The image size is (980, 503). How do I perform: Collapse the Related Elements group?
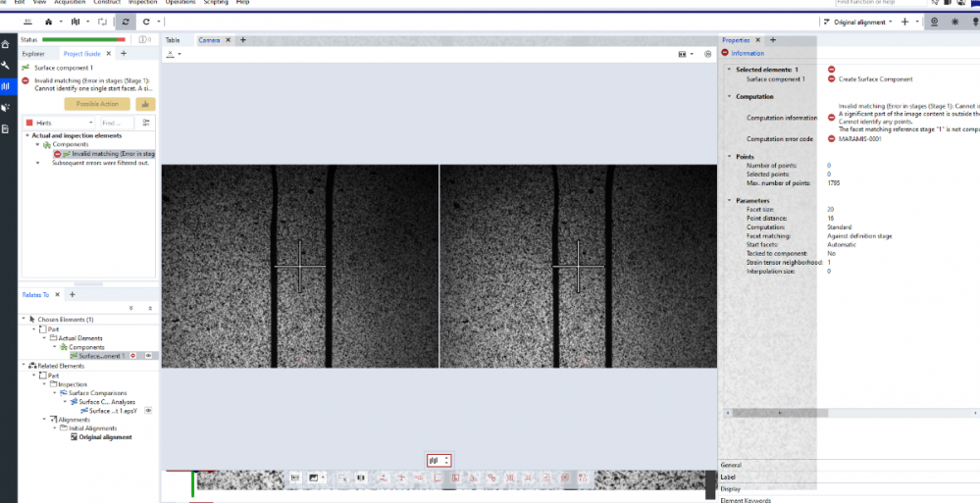click(25, 366)
